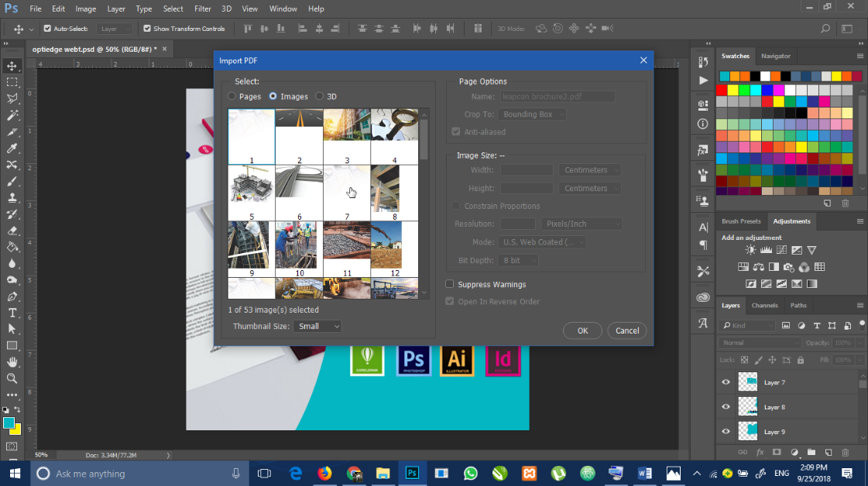
Task: Confirm import with the OK button
Action: (582, 330)
